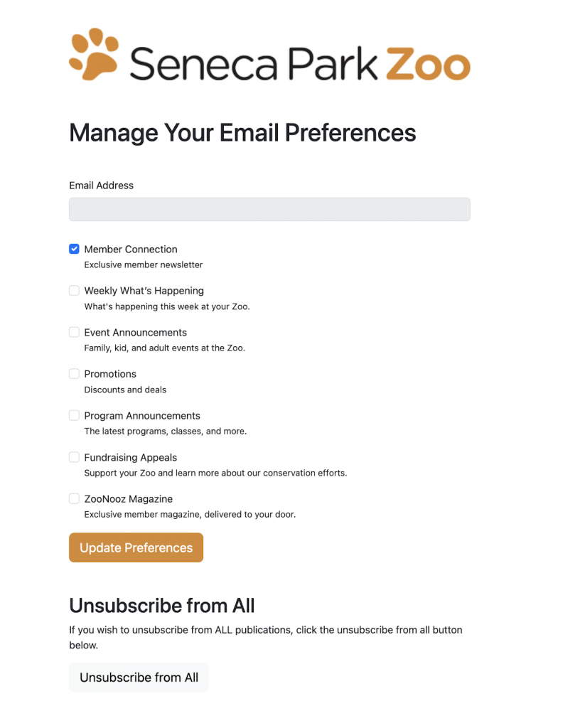Click the Manage Your Email Preferences heading
The height and width of the screenshot is (728, 585).
tap(242, 133)
